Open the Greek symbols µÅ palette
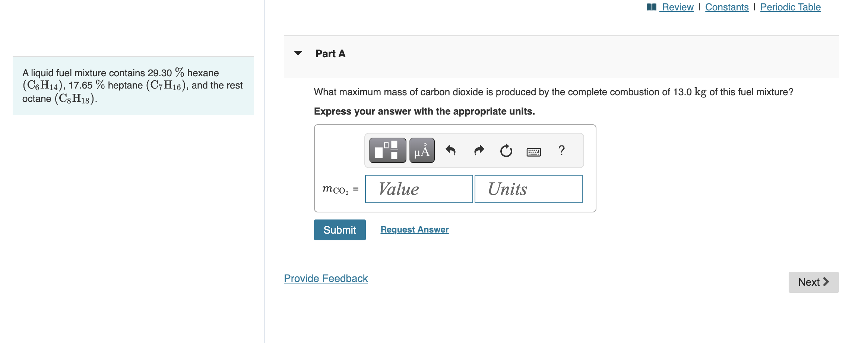Viewport: 868px width, 343px height. (422, 150)
